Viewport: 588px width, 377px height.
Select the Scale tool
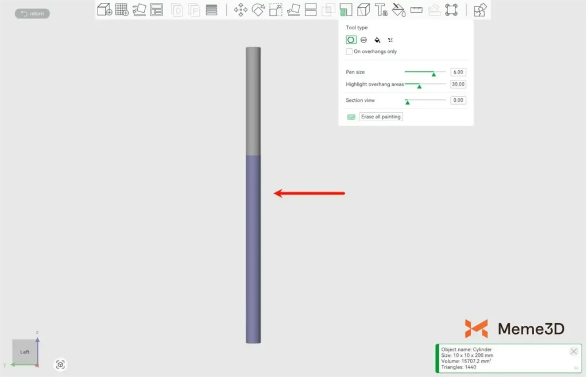click(276, 10)
